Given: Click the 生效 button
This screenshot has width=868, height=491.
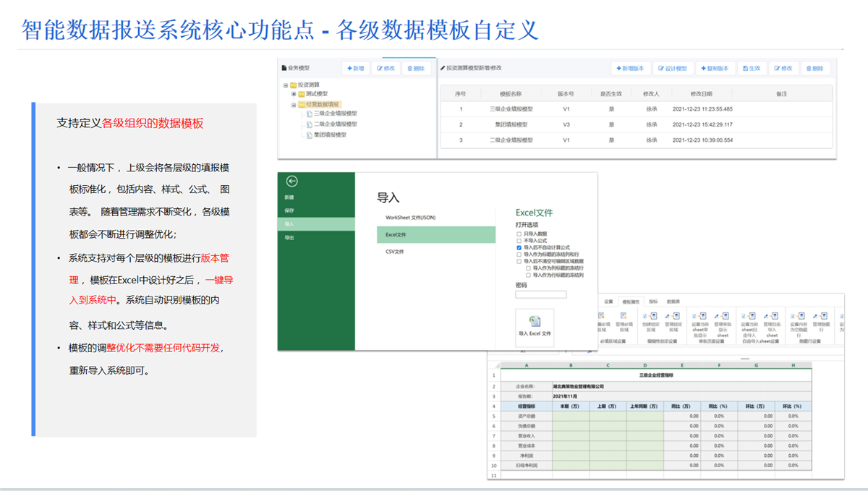Looking at the screenshot, I should (751, 68).
